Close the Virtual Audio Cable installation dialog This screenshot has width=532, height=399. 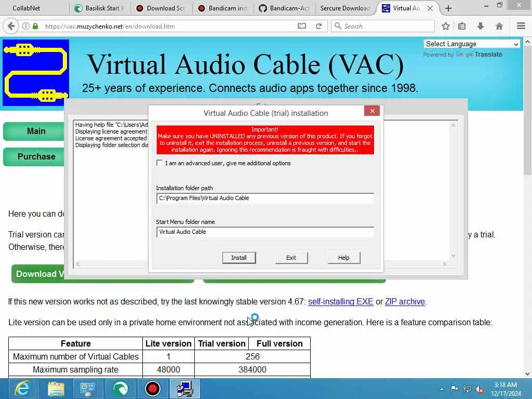372,111
